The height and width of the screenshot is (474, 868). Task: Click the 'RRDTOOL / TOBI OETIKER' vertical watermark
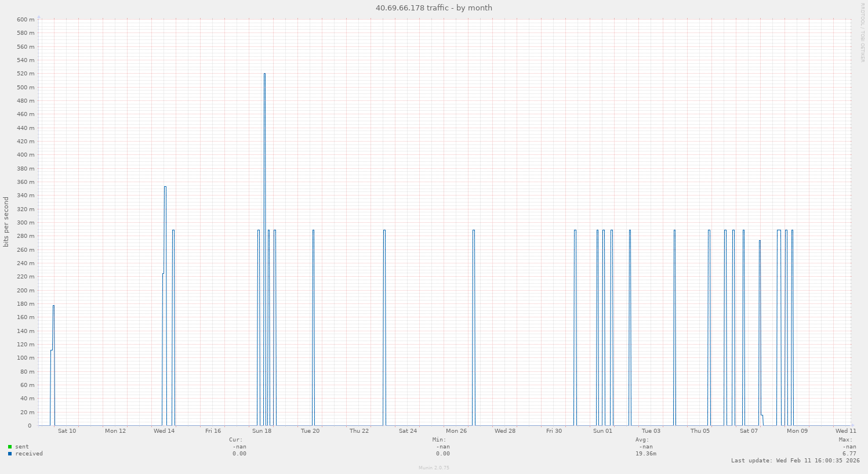click(x=862, y=32)
